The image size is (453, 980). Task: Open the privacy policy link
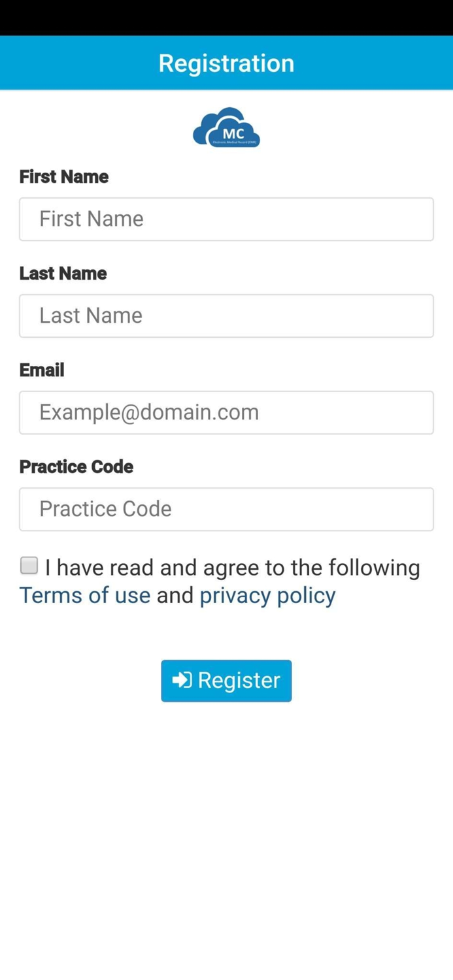point(267,595)
